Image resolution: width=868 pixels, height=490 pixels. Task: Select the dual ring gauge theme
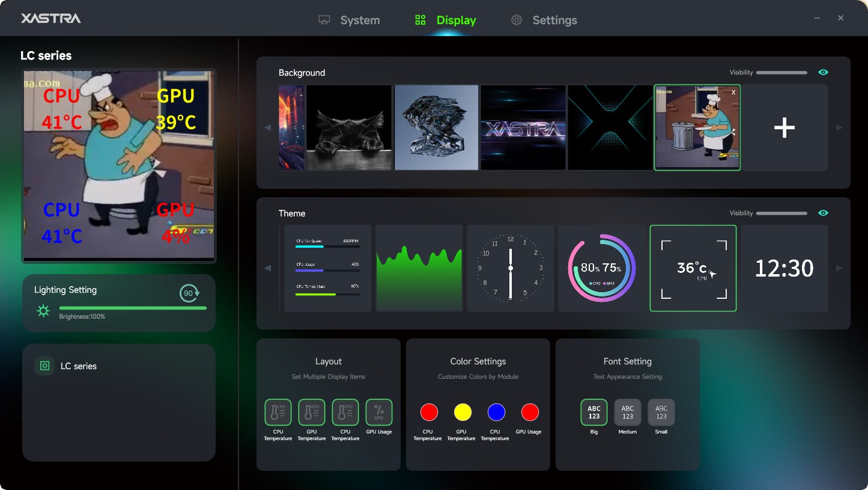(602, 268)
